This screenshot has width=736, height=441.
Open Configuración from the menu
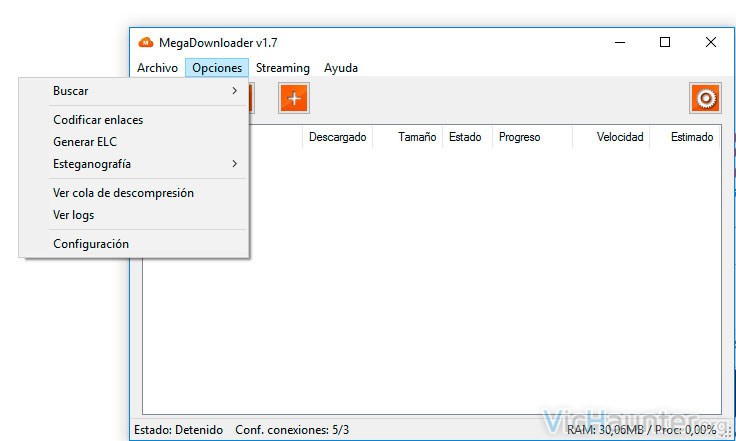[133, 244]
